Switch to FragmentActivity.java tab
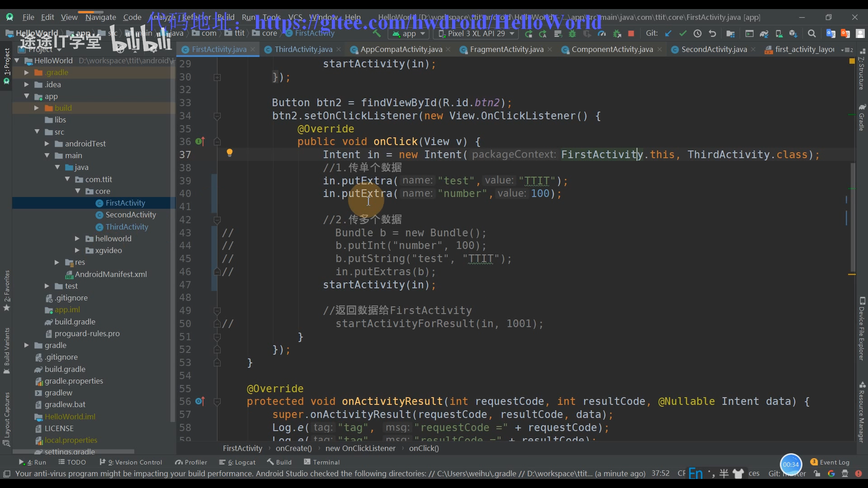868x488 pixels. [506, 49]
